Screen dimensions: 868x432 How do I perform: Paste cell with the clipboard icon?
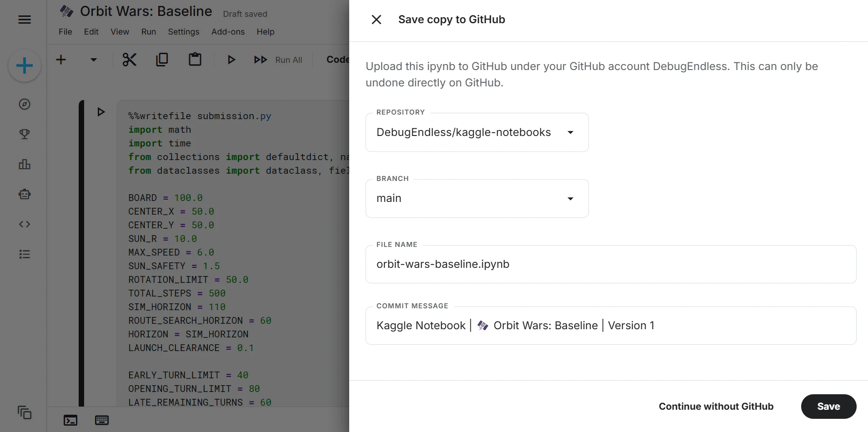pos(195,60)
